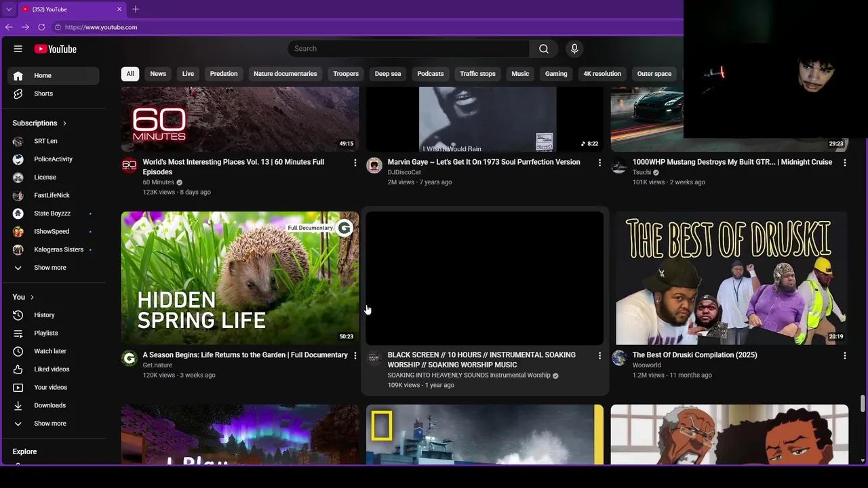
Task: Click the YouTube logo
Action: (55, 49)
